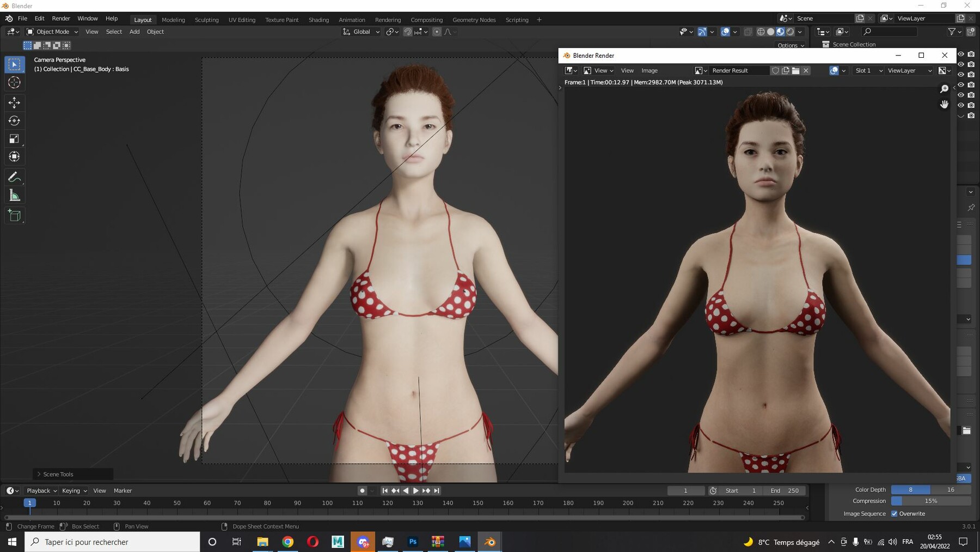Viewport: 980px width, 552px height.
Task: Pick the Transform tool
Action: tap(15, 157)
